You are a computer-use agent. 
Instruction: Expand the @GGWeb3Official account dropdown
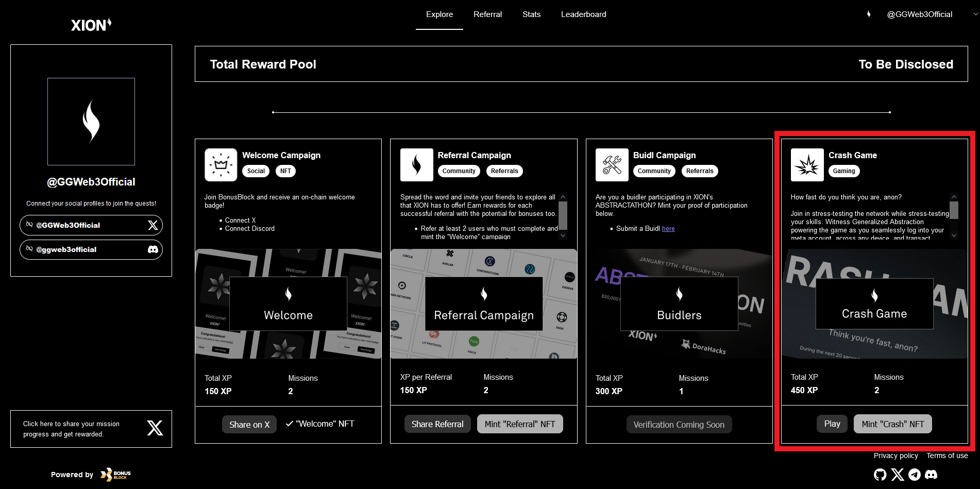975,14
